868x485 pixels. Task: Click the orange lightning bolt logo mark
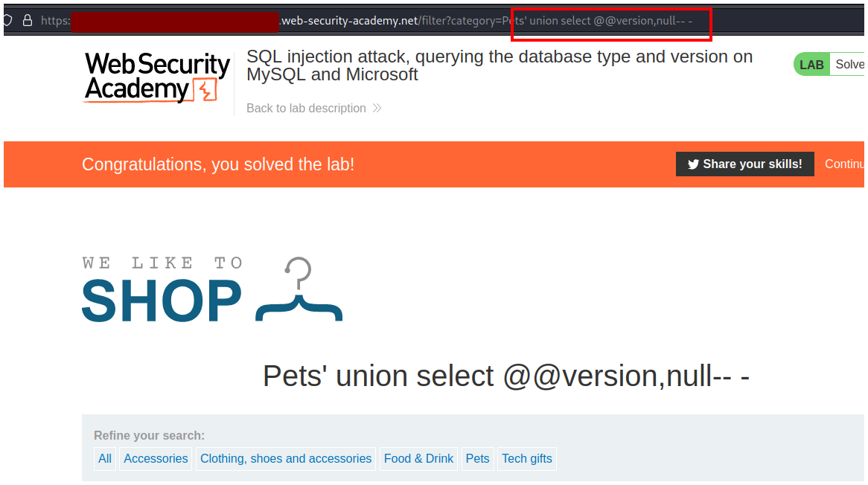pyautogui.click(x=205, y=91)
